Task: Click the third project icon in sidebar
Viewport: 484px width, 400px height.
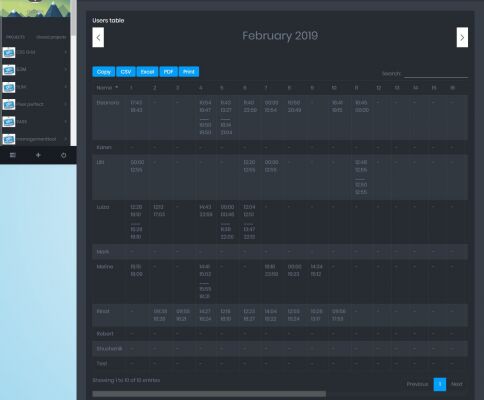Action: [x=9, y=87]
